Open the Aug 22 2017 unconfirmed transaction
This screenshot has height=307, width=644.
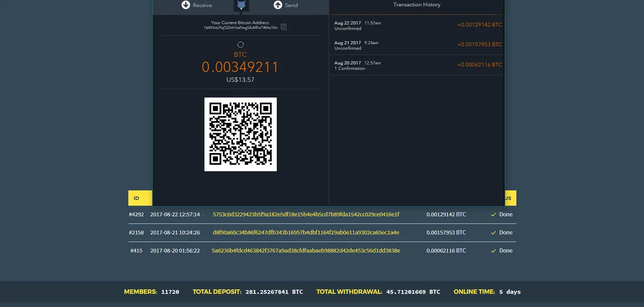point(417,25)
